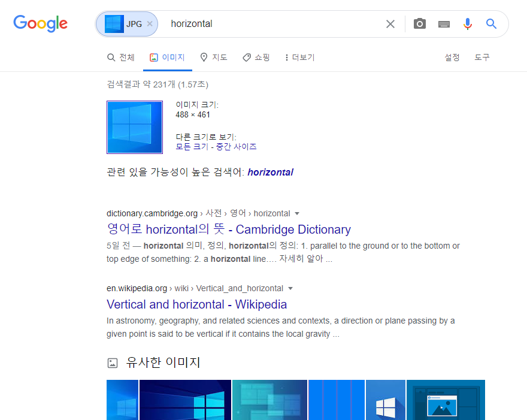The height and width of the screenshot is (420, 527).
Task: Open plain blue with red lines similar image
Action: click(x=337, y=400)
